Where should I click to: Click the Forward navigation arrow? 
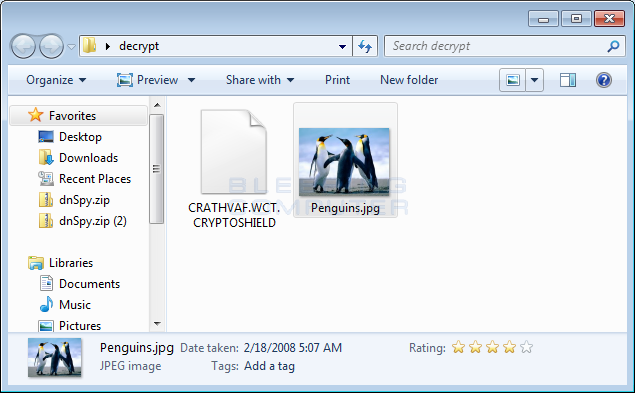pyautogui.click(x=51, y=46)
